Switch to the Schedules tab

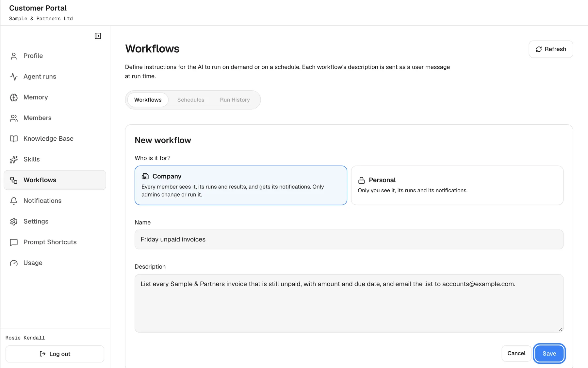(191, 100)
